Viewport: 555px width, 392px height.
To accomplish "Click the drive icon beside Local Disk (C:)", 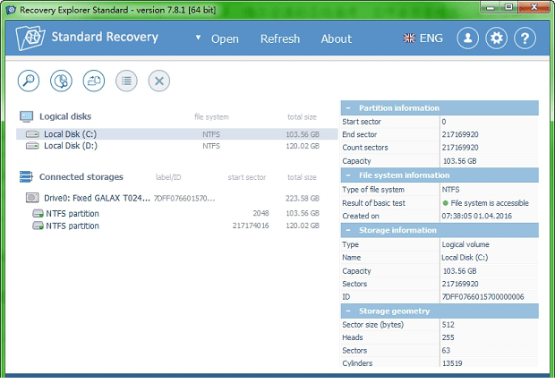I will tap(32, 134).
